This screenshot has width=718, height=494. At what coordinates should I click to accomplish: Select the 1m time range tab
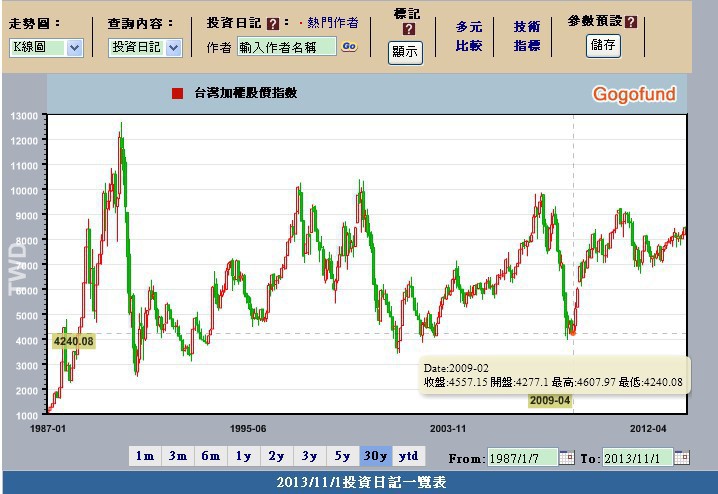tap(145, 456)
